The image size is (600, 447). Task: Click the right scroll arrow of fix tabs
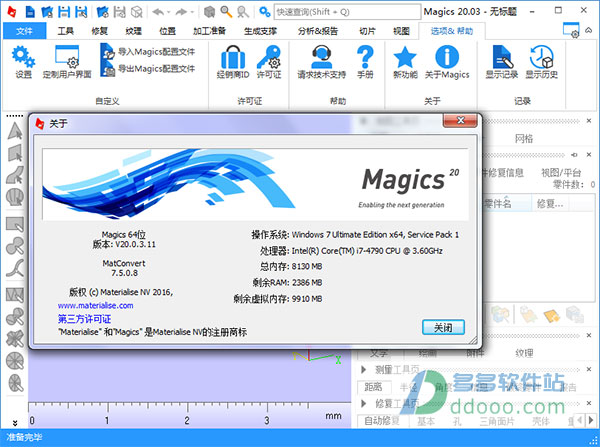(591, 420)
